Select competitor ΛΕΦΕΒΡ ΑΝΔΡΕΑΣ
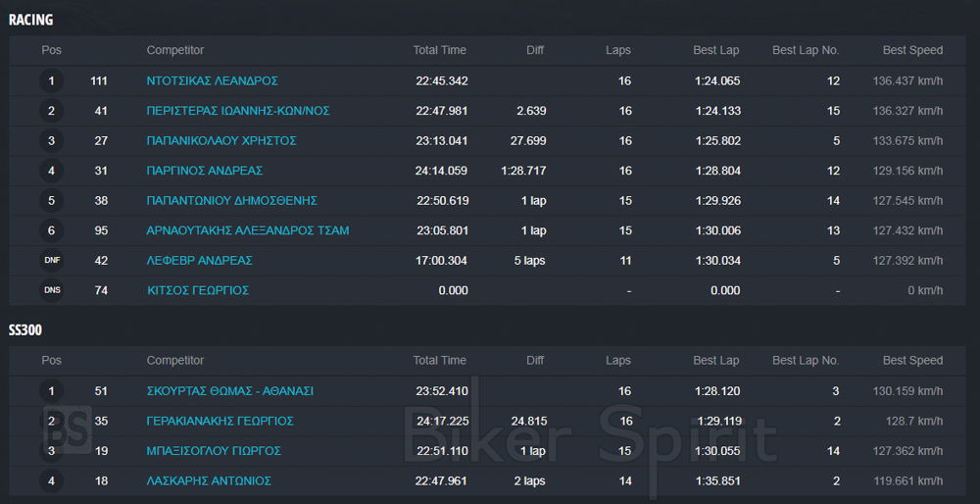Screen dimensions: 980x504 [199, 261]
